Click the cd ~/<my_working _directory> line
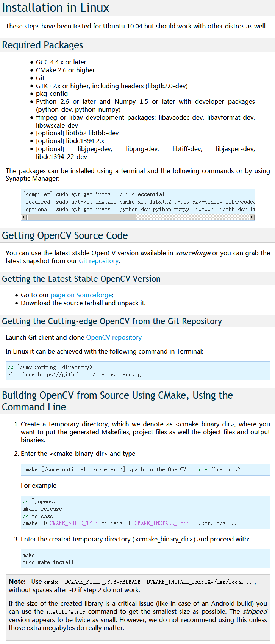 point(50,367)
